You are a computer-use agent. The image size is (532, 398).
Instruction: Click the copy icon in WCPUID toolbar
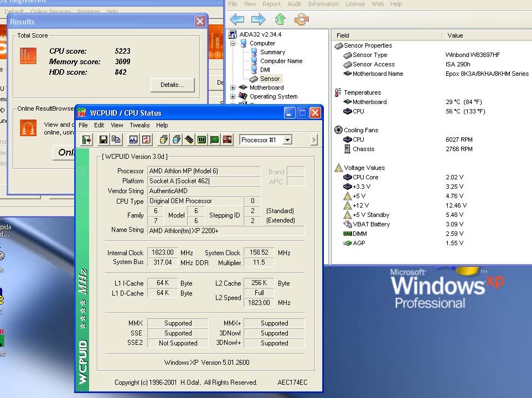pyautogui.click(x=116, y=140)
